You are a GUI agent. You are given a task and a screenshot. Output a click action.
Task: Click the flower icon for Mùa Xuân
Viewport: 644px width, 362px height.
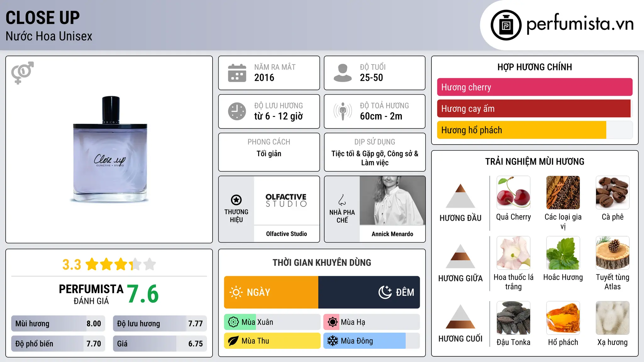pyautogui.click(x=233, y=322)
